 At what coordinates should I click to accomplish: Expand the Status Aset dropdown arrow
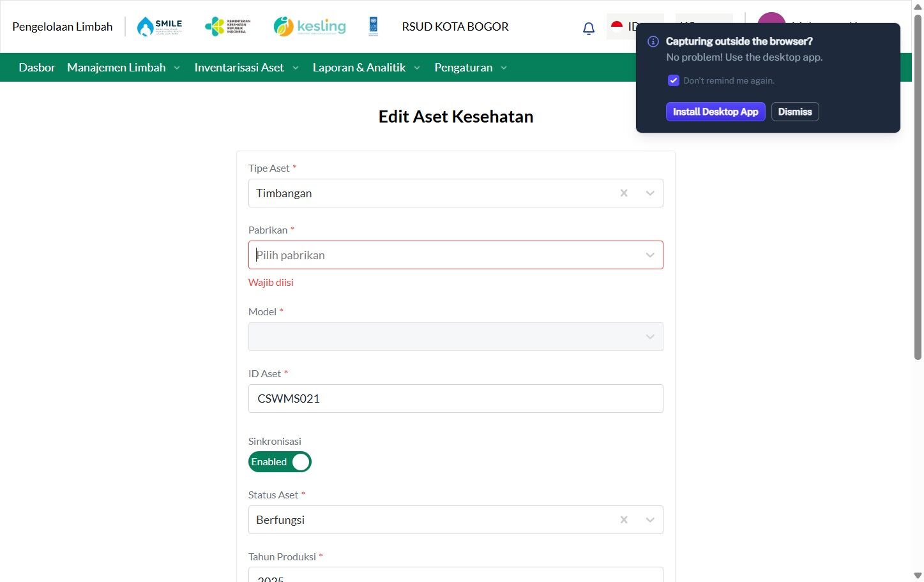[650, 519]
